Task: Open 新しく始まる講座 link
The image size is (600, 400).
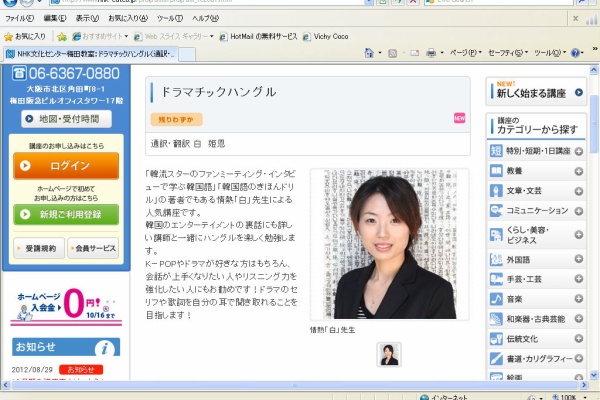Action: pos(536,92)
